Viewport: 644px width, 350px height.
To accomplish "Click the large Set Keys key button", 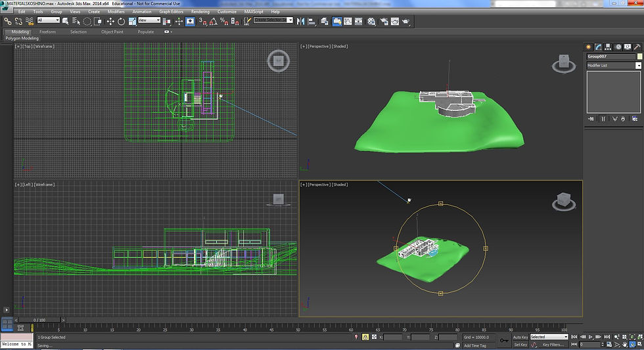I will (x=504, y=341).
